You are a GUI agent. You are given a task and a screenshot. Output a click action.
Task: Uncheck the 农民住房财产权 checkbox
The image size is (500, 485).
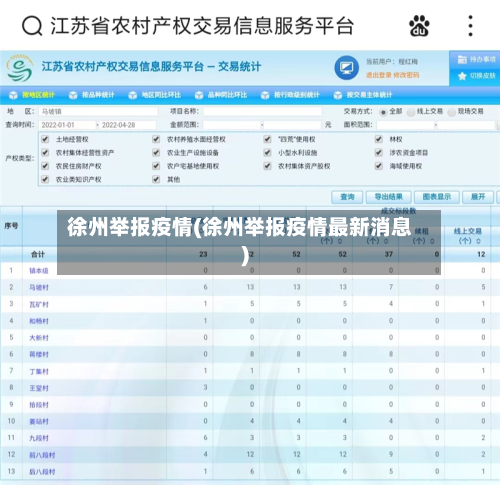click(45, 166)
